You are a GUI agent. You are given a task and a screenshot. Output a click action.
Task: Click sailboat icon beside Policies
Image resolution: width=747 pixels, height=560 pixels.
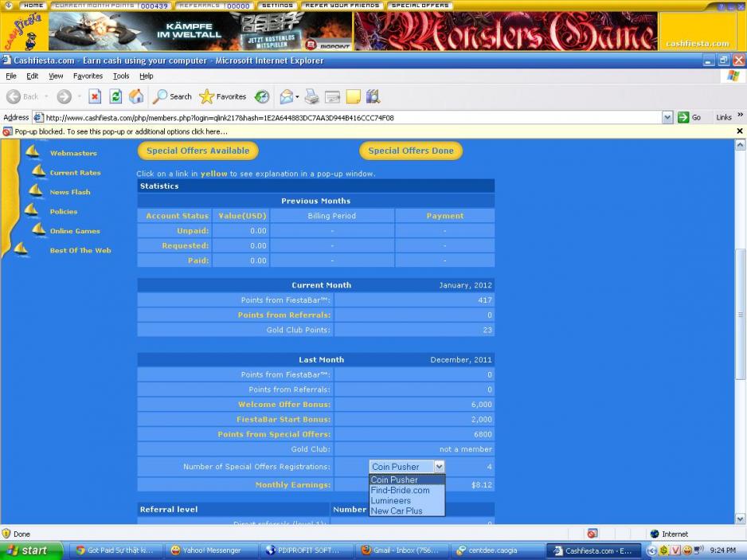[31, 210]
